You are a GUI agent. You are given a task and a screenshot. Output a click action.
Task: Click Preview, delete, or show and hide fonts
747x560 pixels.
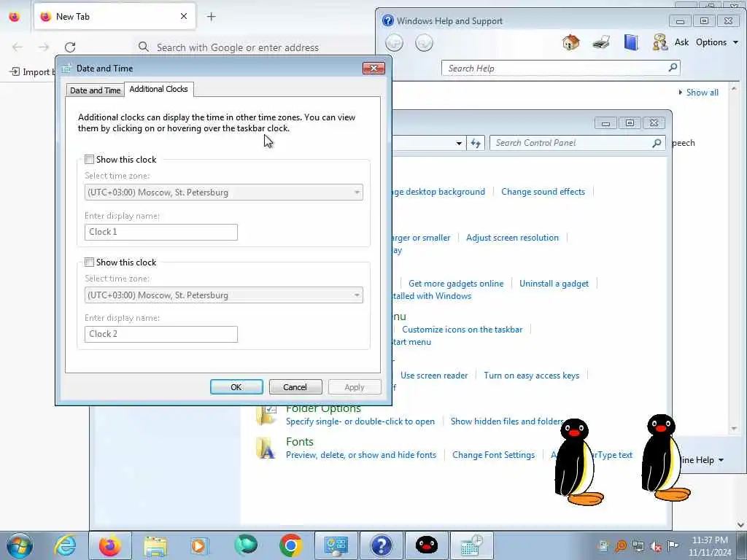(x=361, y=455)
